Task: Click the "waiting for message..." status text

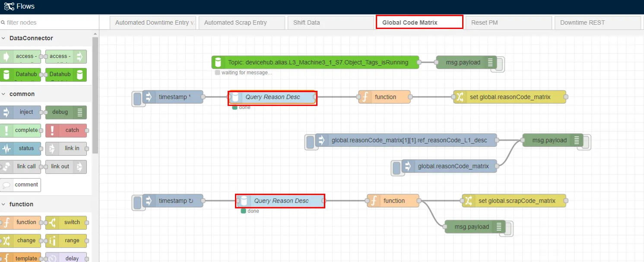Action: click(x=247, y=73)
